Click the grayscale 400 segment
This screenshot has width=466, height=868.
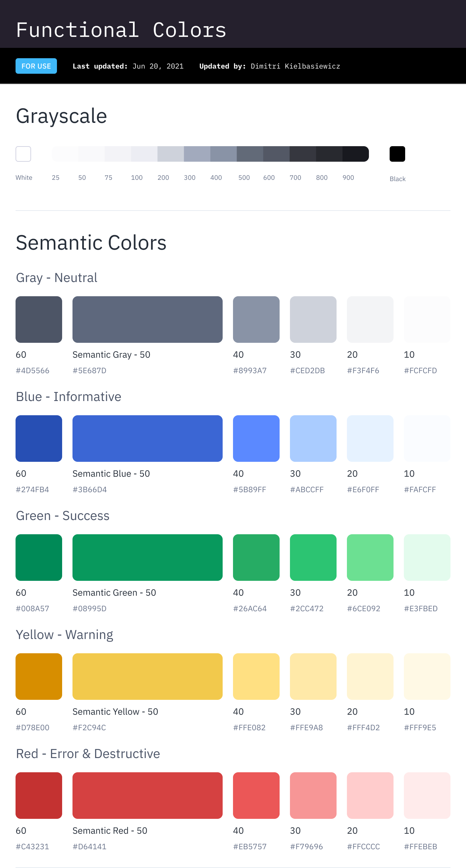(223, 154)
